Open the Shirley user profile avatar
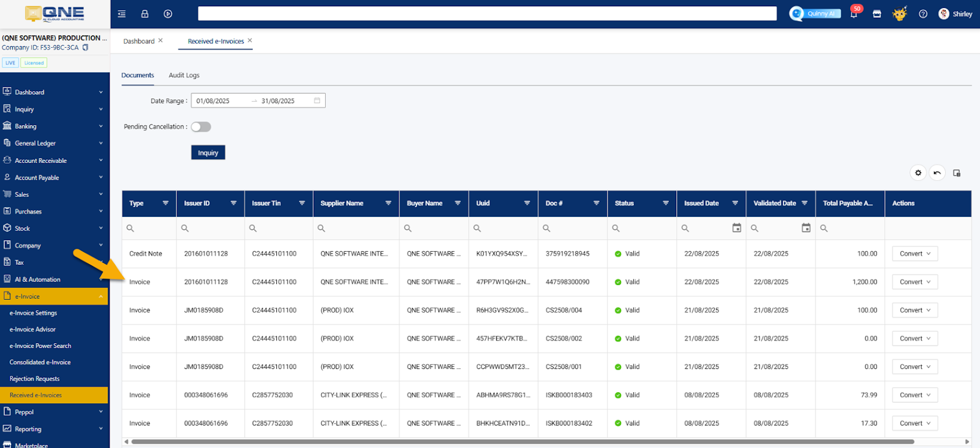980x448 pixels. point(944,13)
